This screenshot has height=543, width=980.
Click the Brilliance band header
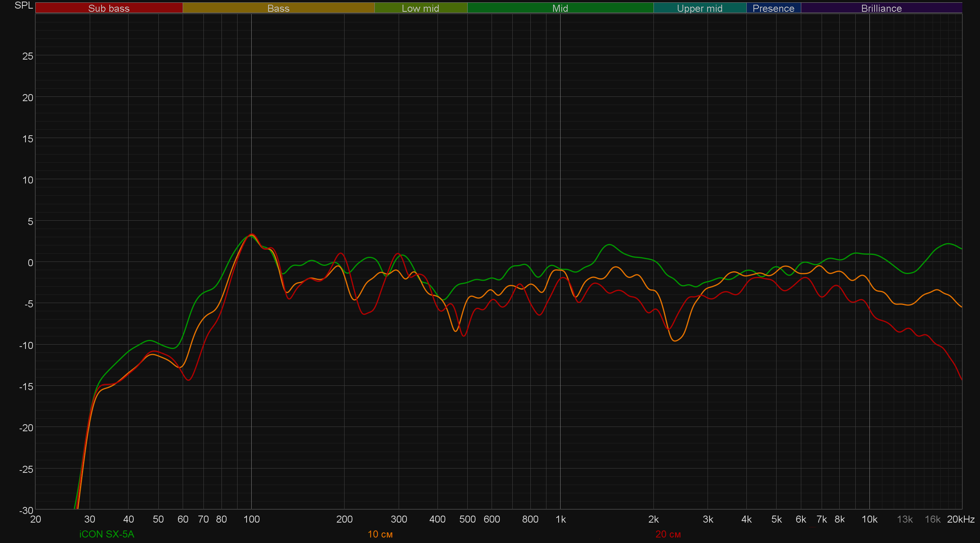coord(881,8)
